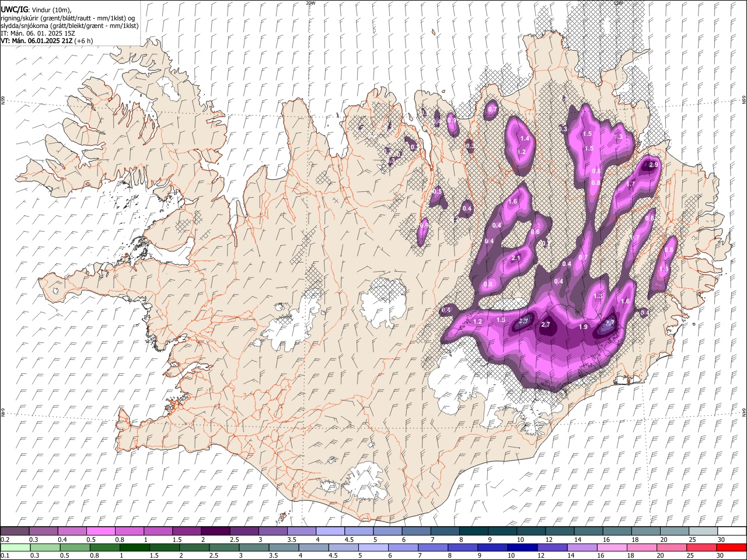Image resolution: width=747 pixels, height=560 pixels.
Task: Click the rain legend swatch starting at 8
Action: [x=463, y=548]
